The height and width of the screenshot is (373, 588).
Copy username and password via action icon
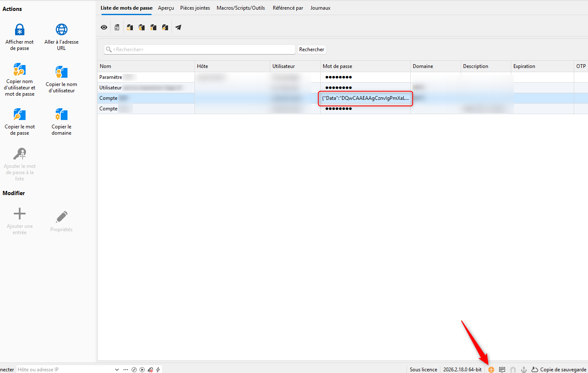[x=20, y=69]
